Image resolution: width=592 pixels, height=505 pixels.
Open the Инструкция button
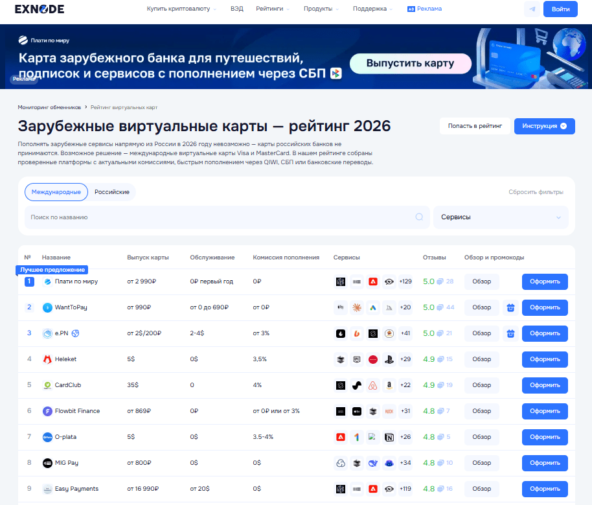click(544, 126)
